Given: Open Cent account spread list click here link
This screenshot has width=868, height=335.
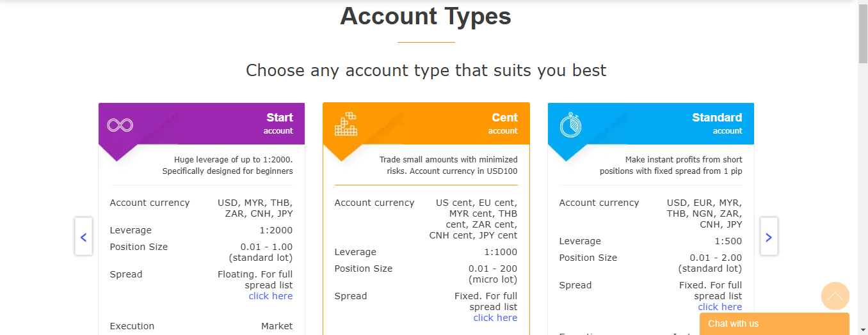Looking at the screenshot, I should pyautogui.click(x=495, y=318).
